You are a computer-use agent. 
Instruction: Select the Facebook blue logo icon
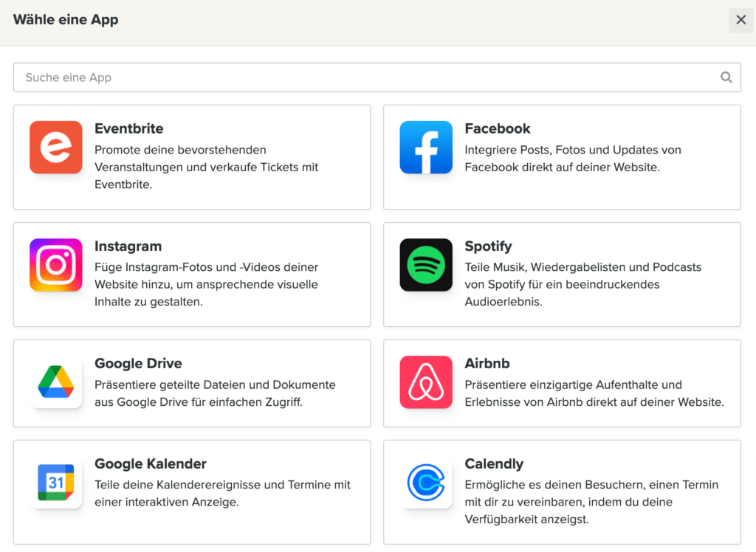(426, 147)
